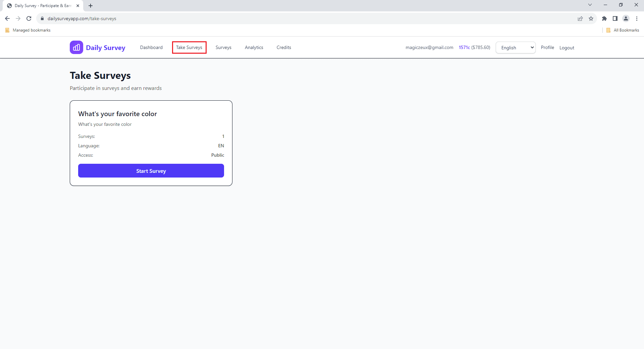The width and height of the screenshot is (644, 349).
Task: Open the browser tab search chevron
Action: pyautogui.click(x=590, y=5)
